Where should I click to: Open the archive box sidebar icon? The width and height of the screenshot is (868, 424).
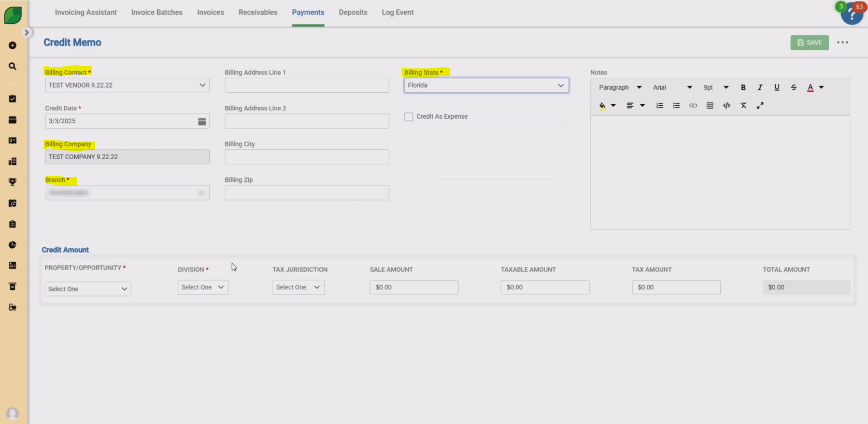pyautogui.click(x=12, y=287)
